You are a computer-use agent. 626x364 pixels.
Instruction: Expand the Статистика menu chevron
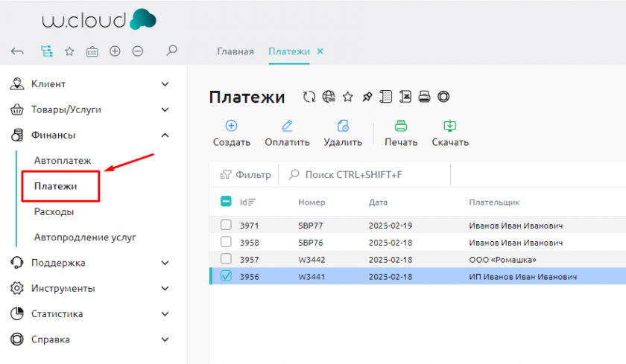(x=165, y=314)
